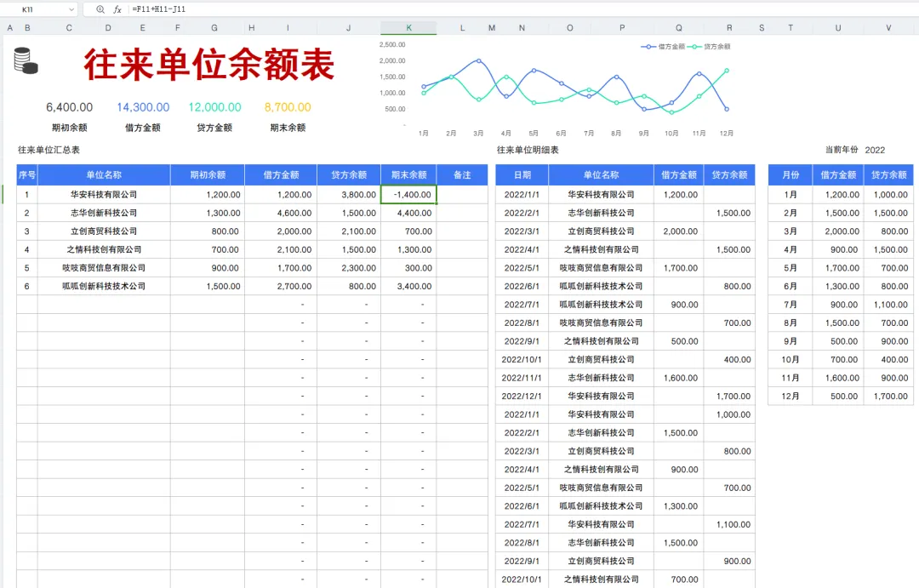Select 呱呱创新科技技术公司 in summary row 6

[x=104, y=286]
